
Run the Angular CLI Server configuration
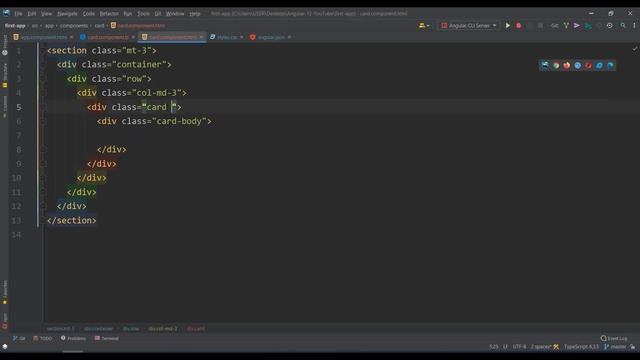coord(508,25)
